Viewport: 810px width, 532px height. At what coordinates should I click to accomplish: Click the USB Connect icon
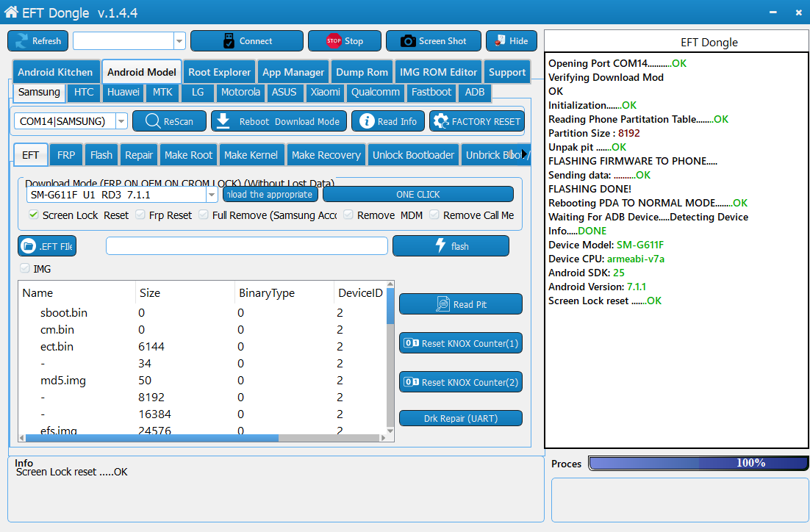229,41
